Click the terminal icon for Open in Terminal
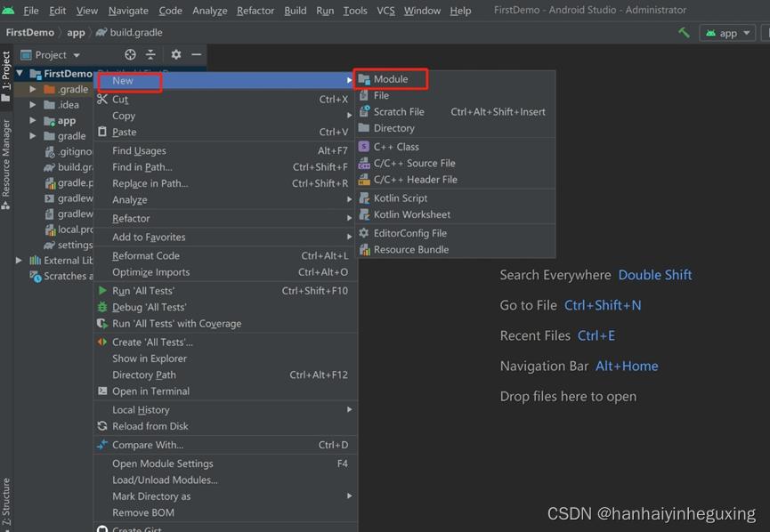This screenshot has width=770, height=532. [x=102, y=391]
